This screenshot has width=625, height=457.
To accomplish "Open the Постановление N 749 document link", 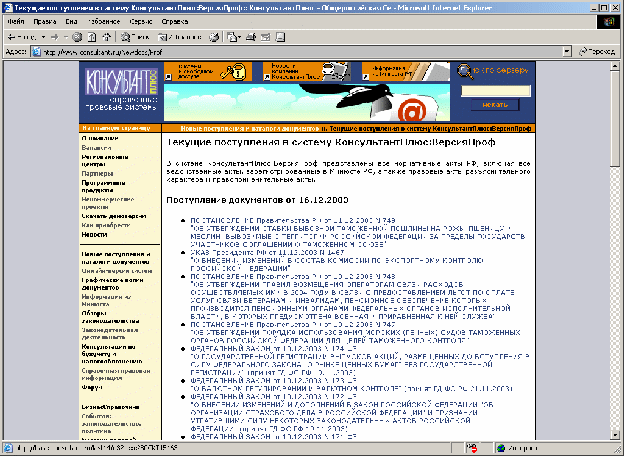I will [293, 220].
